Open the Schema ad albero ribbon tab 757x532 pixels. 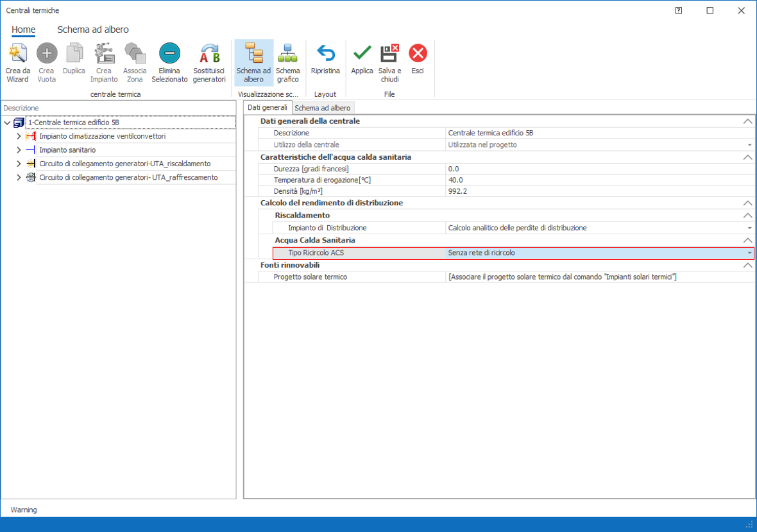coord(93,30)
